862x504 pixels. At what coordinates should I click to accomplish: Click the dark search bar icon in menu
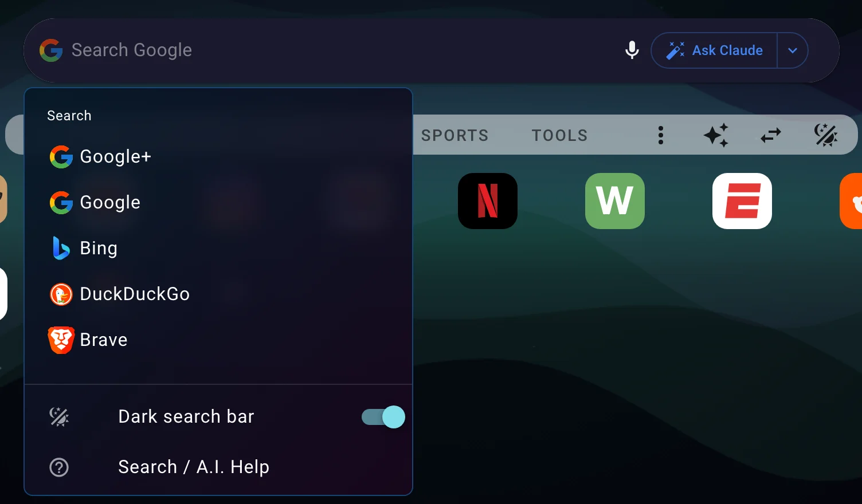point(59,417)
